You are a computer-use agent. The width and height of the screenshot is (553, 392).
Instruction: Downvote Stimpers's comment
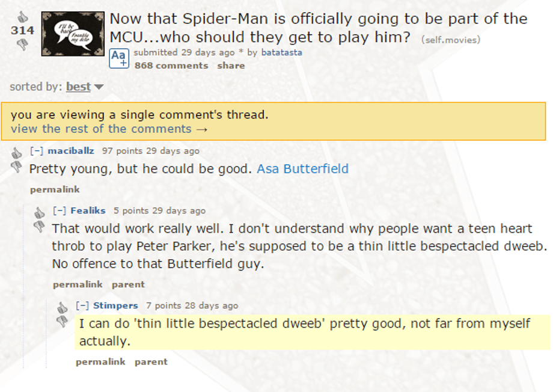63,322
